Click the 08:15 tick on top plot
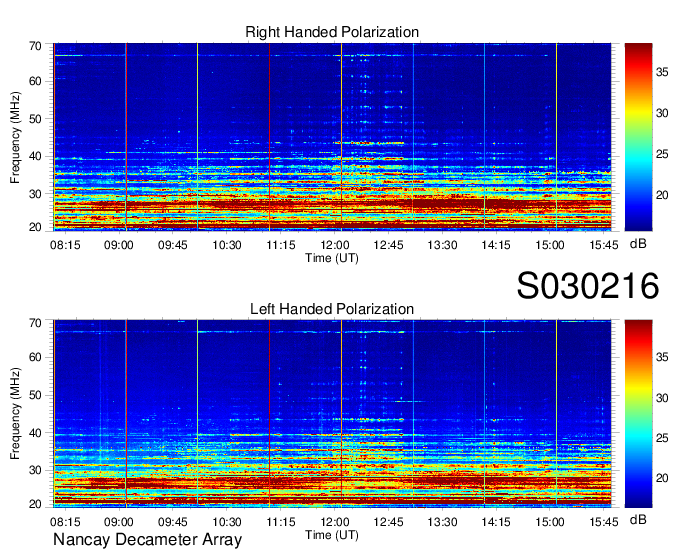The height and width of the screenshot is (552, 680). pos(65,245)
